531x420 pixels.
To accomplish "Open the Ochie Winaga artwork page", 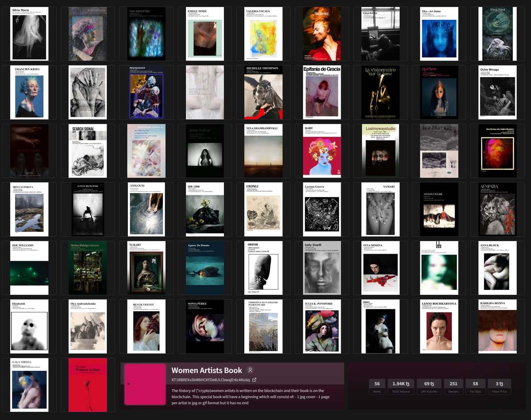I will (498, 92).
